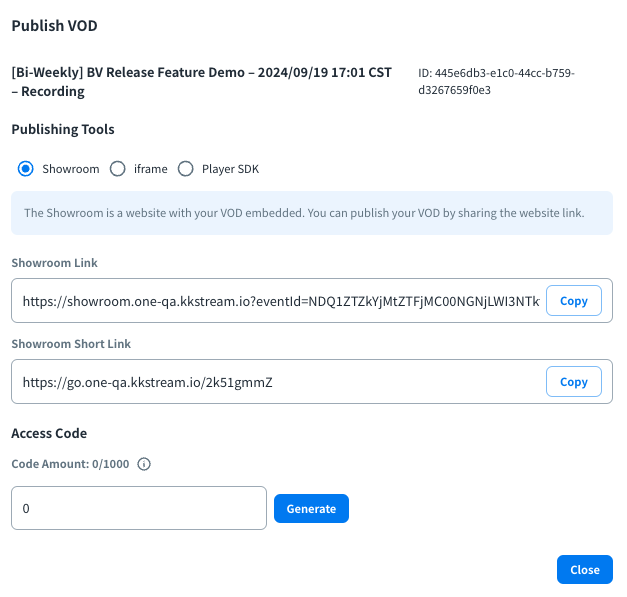Copy the full Showroom Link
This screenshot has height=597, width=627.
[x=573, y=301]
